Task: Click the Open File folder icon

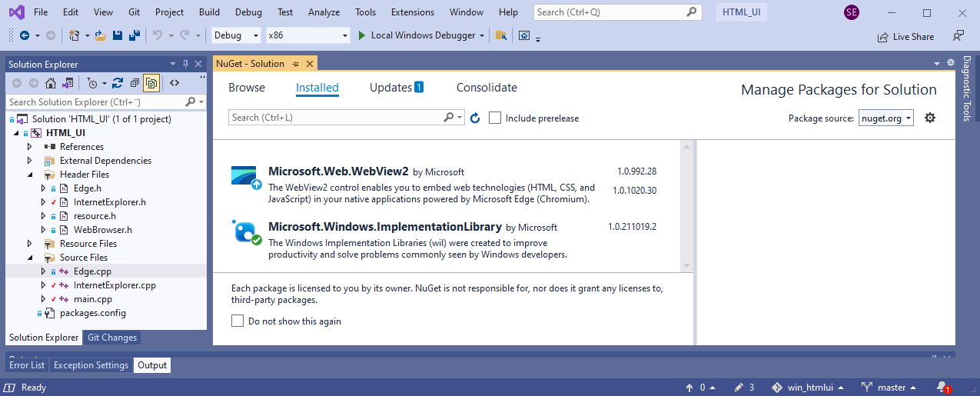Action: click(x=101, y=35)
